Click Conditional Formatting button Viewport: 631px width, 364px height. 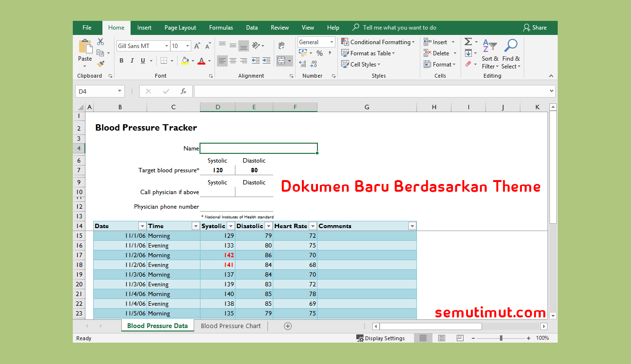pos(378,42)
